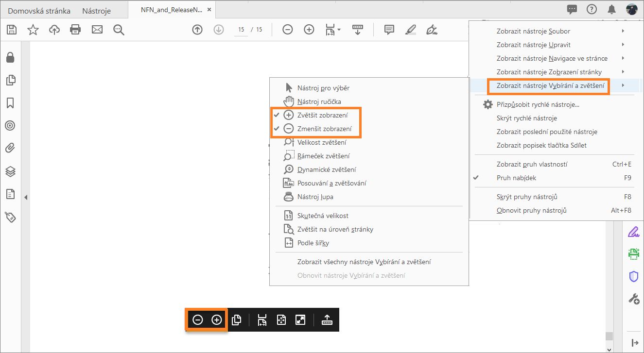Open the help question mark icon
Screen dimensions: 644x353
[592, 9]
